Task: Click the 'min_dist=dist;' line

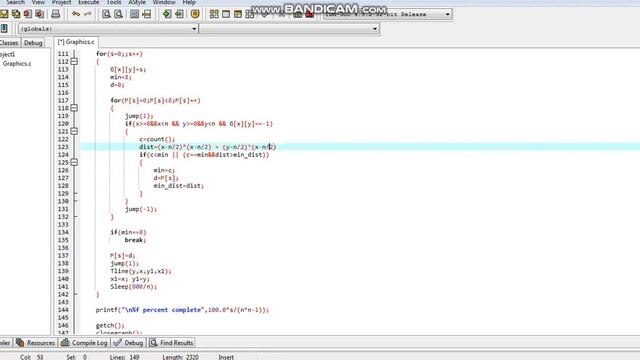Action: pos(179,186)
